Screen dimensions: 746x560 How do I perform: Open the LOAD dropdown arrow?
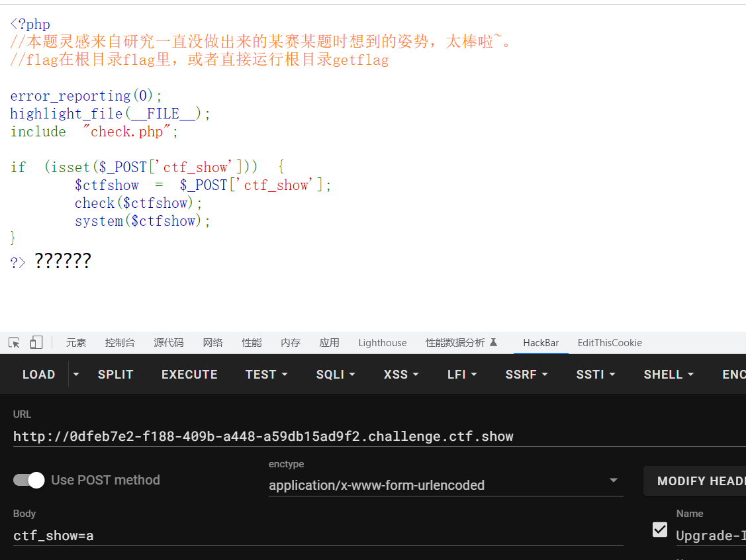[76, 374]
